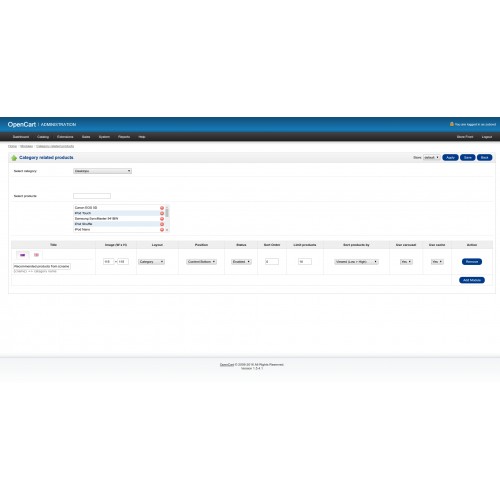Remove the Samsung SyncMaster product via red icon

(x=162, y=219)
